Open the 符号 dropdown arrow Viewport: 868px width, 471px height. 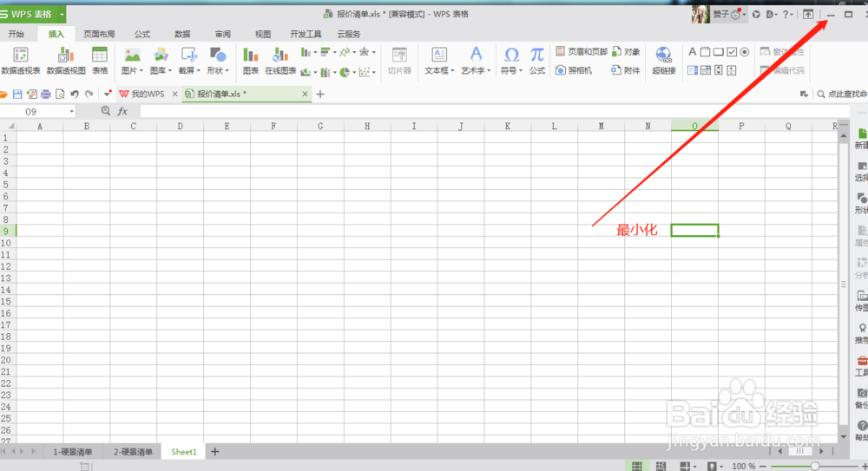(521, 71)
